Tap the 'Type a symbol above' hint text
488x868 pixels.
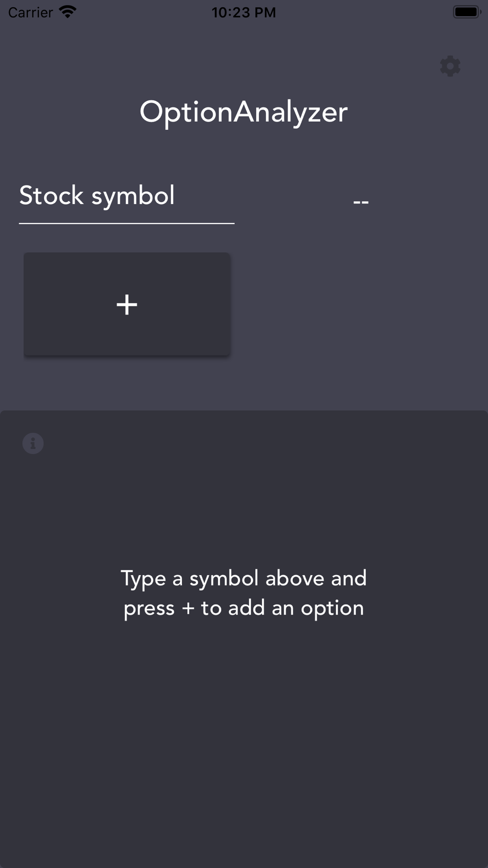pyautogui.click(x=244, y=579)
